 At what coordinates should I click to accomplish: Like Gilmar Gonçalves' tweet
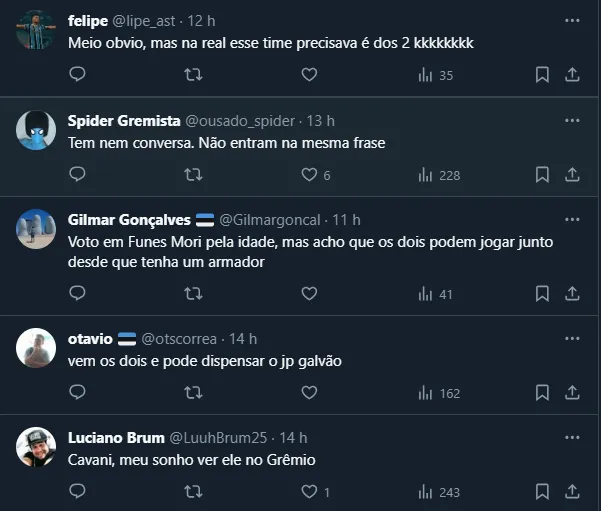pyautogui.click(x=309, y=294)
